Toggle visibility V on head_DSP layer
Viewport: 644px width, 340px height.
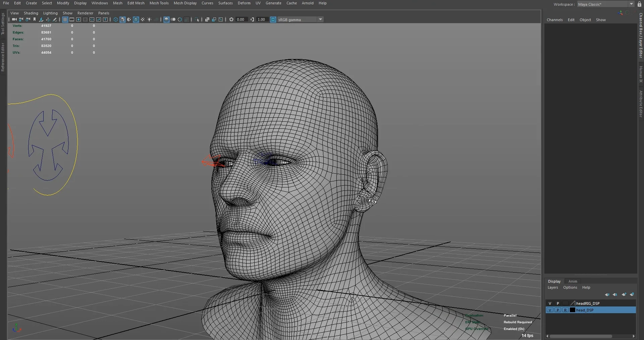[550, 310]
